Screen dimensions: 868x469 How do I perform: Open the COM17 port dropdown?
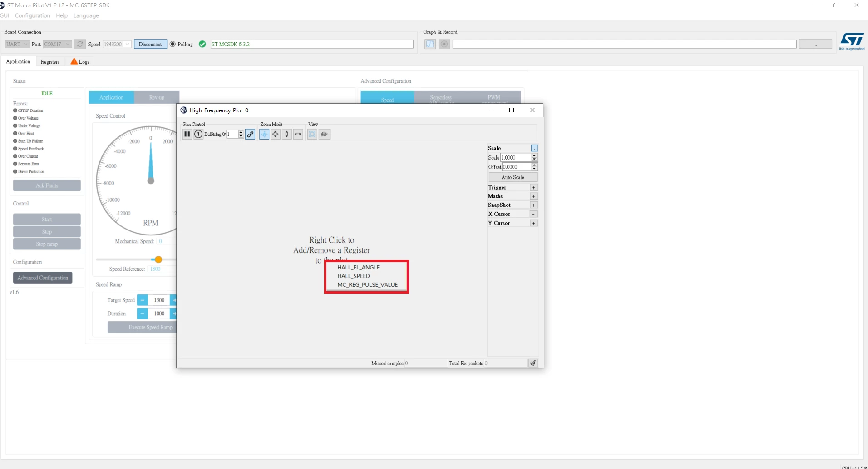point(57,44)
